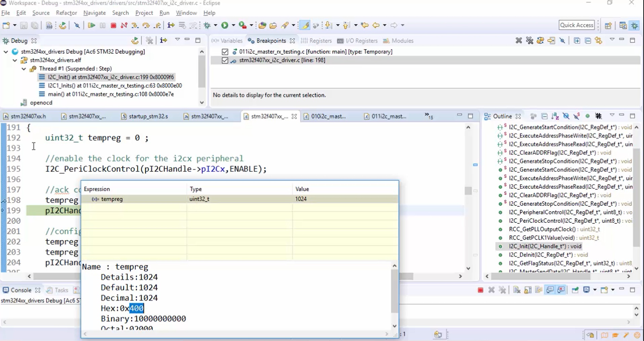Screen dimensions: 644x341
Task: Click the Suspend button in toolbar
Action: (x=103, y=25)
